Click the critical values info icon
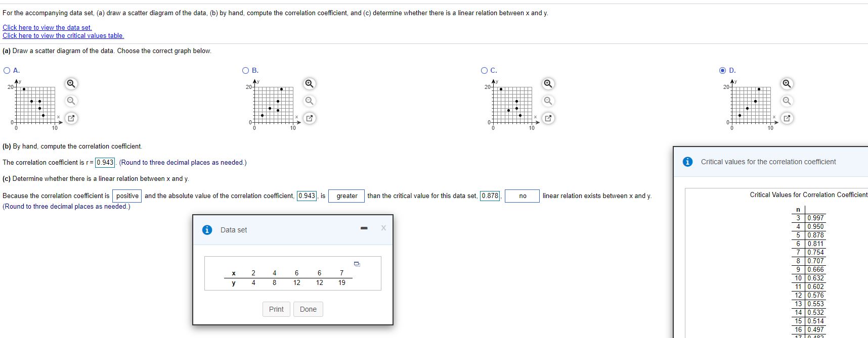 pos(687,162)
